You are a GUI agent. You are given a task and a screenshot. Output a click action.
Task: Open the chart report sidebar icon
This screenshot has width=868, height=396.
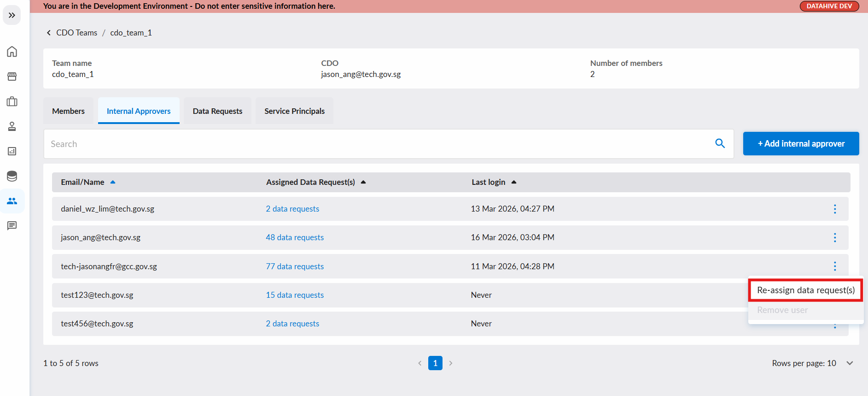[12, 151]
